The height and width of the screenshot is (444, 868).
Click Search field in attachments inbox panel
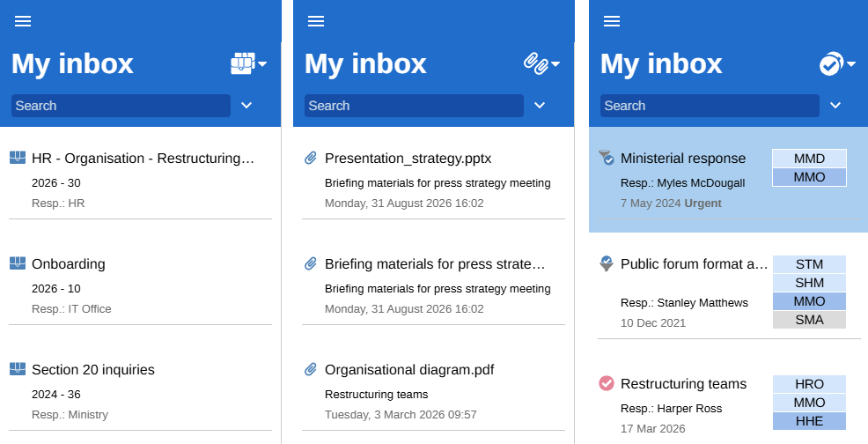pyautogui.click(x=414, y=106)
